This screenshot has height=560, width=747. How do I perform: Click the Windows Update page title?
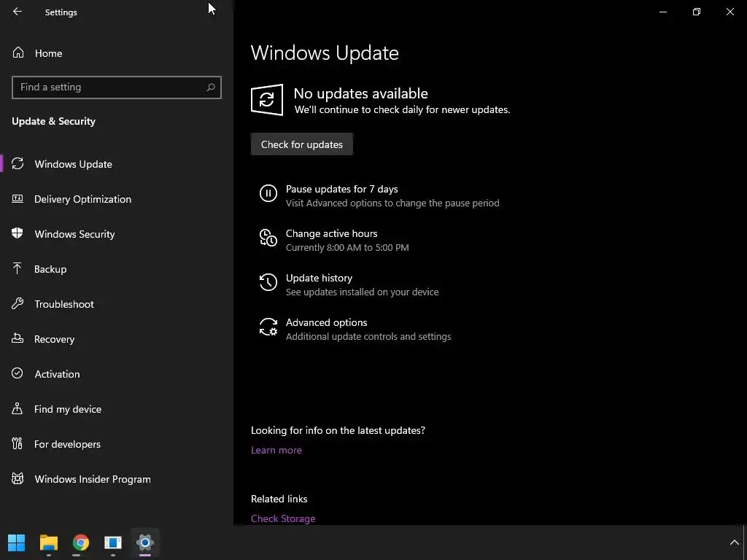[x=325, y=52]
